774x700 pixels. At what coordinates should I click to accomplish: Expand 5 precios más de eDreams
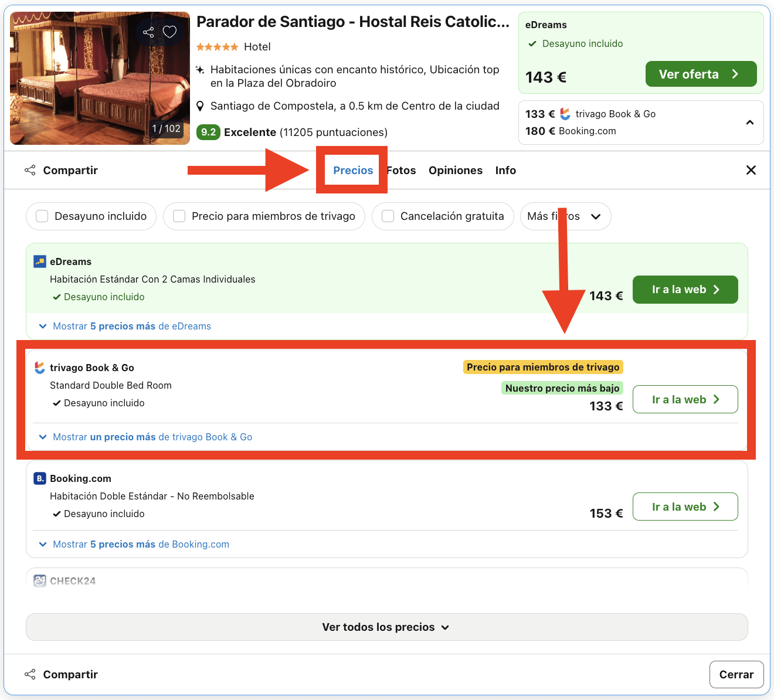pyautogui.click(x=131, y=326)
